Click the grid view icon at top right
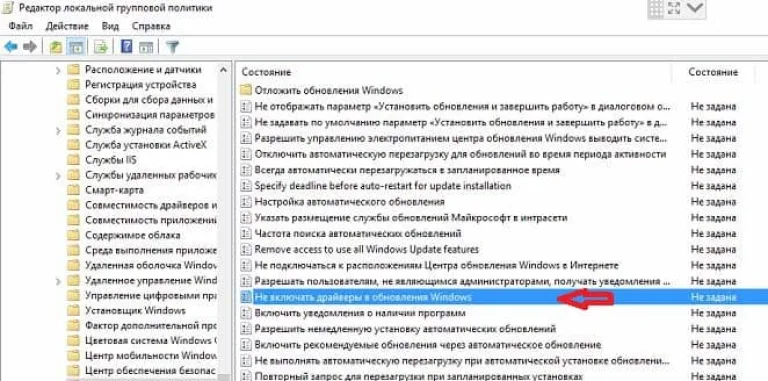The image size is (768, 381). click(656, 9)
